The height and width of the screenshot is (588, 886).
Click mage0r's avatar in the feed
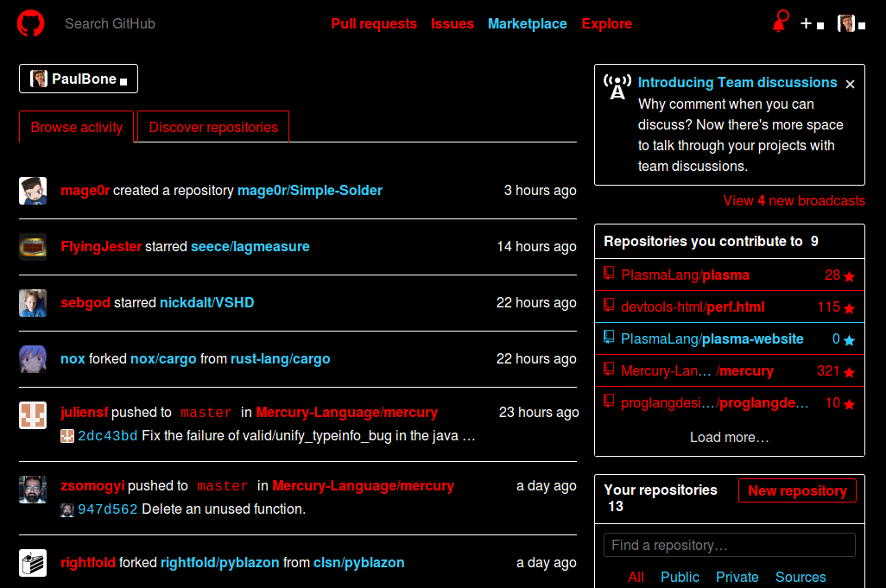tap(33, 191)
